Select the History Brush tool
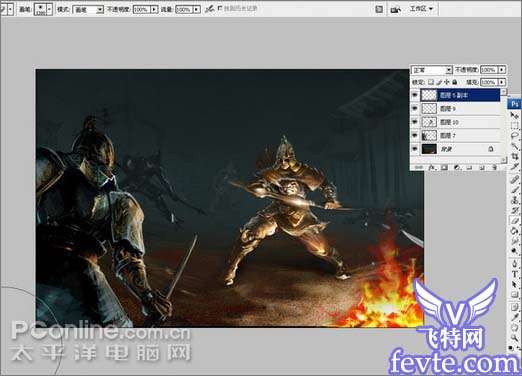Viewport: 522px width, 376px height. tap(515, 210)
